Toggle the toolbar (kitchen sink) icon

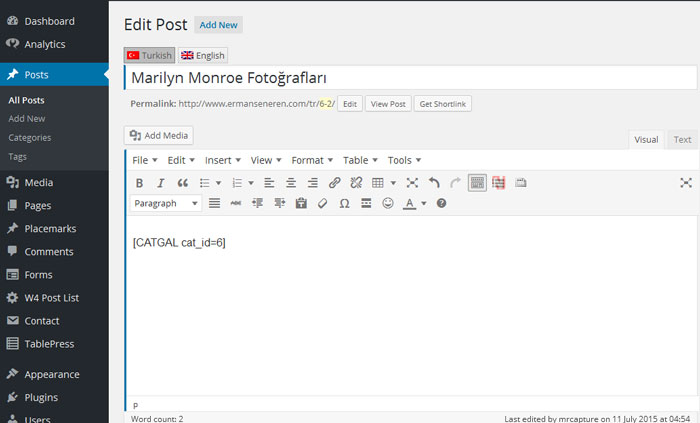pos(477,183)
